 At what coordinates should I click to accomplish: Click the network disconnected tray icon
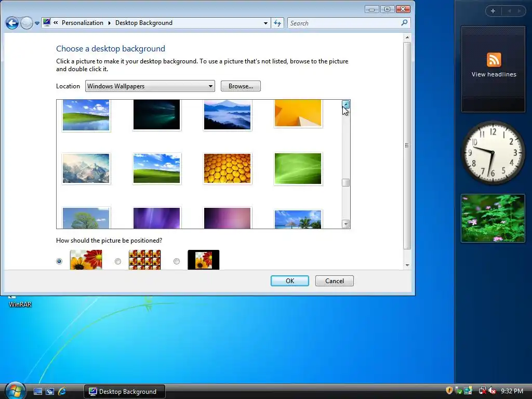(482, 391)
